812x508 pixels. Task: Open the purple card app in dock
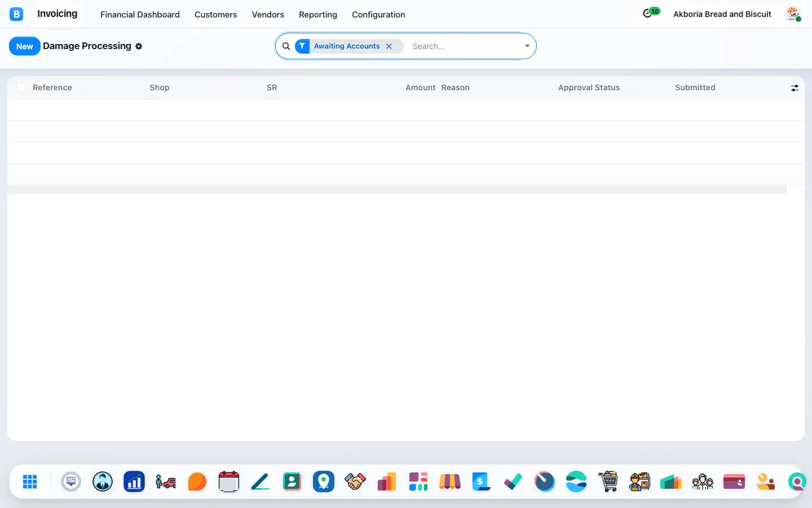[x=734, y=481]
